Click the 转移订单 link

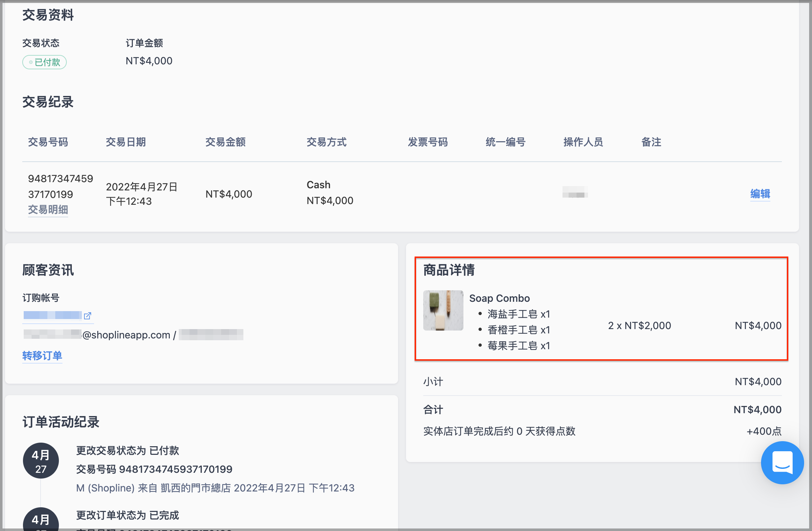(42, 355)
